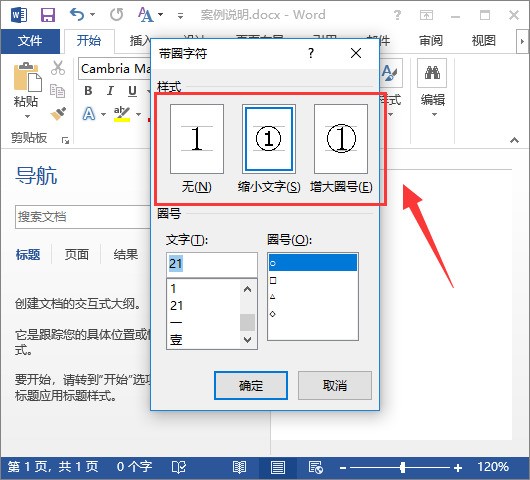Cancel dialog with 取消 button
The width and height of the screenshot is (530, 480).
tap(335, 385)
